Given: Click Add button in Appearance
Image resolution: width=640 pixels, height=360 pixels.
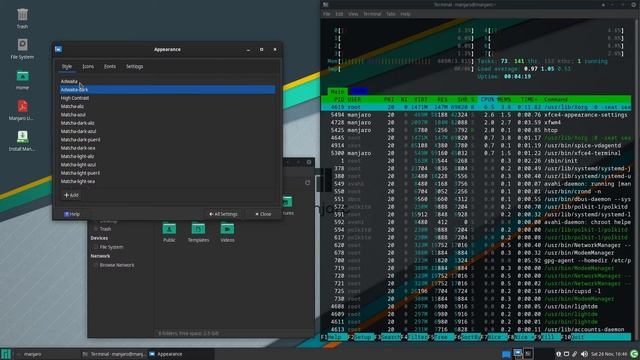Looking at the screenshot, I should (x=71, y=195).
